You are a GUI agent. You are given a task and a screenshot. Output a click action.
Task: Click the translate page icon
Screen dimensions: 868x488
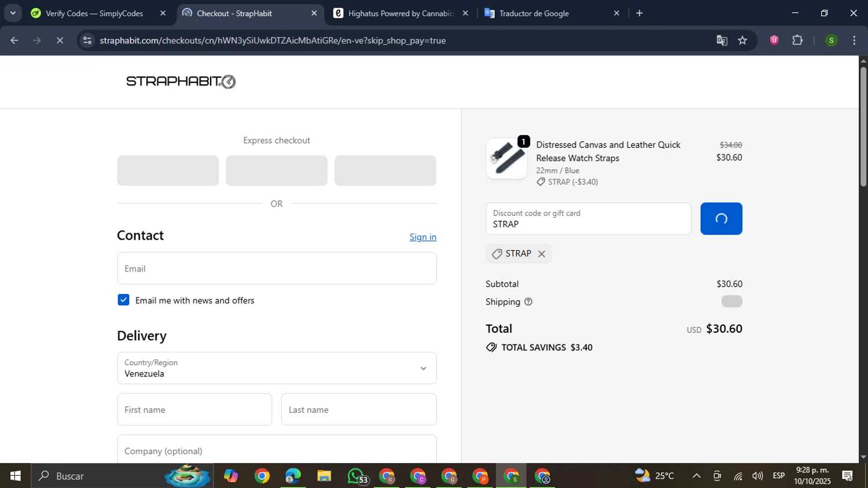click(722, 41)
